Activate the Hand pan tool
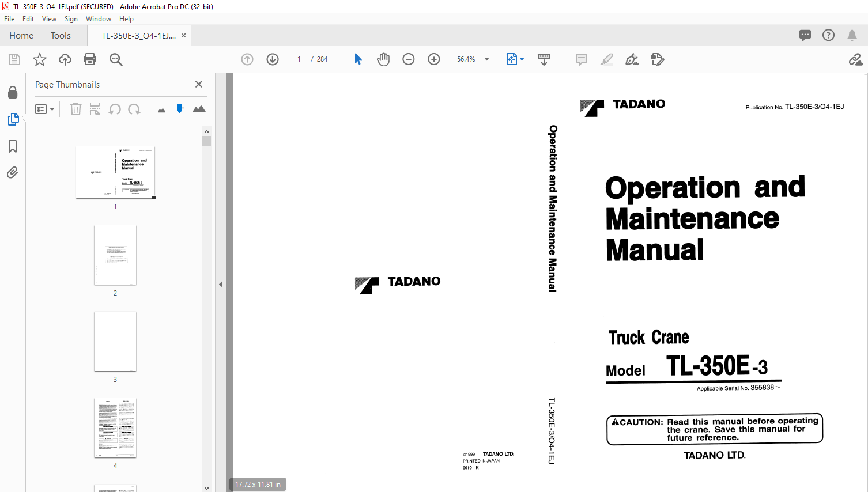Viewport: 868px width, 492px height. [383, 59]
